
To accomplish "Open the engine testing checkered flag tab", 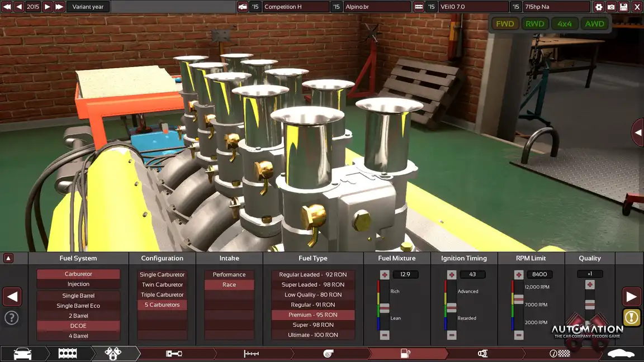I will [x=560, y=354].
